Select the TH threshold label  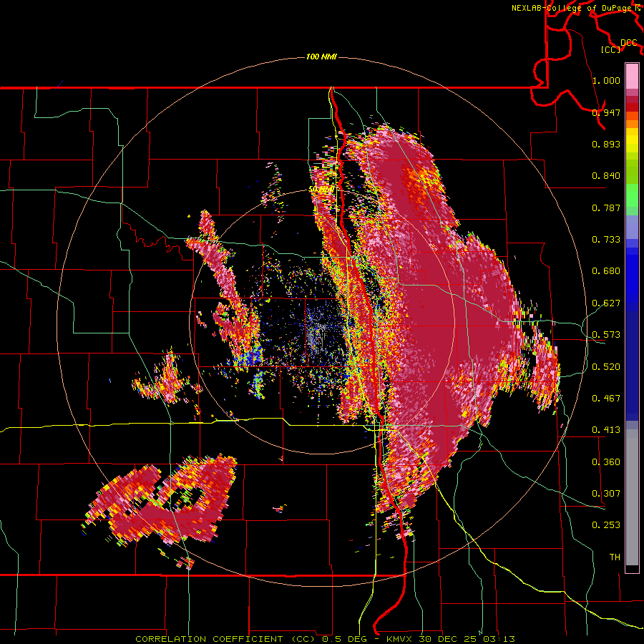tap(615, 557)
